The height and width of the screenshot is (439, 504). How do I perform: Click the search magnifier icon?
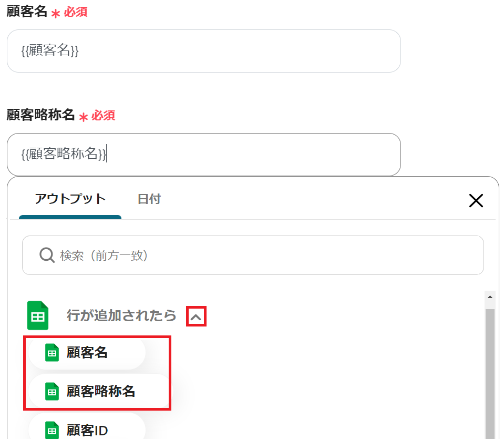click(47, 256)
